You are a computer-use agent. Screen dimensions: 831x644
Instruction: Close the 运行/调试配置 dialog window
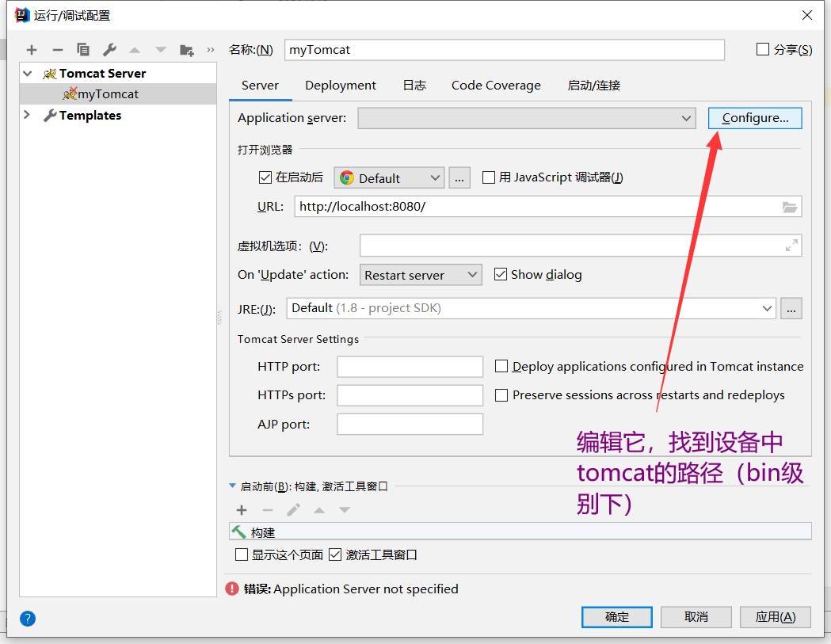(x=807, y=15)
